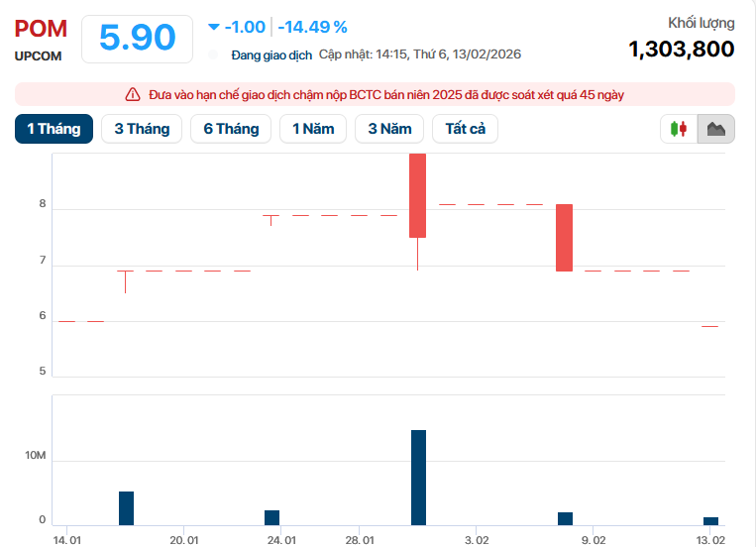Open the trading restriction warning notice text

point(386,95)
